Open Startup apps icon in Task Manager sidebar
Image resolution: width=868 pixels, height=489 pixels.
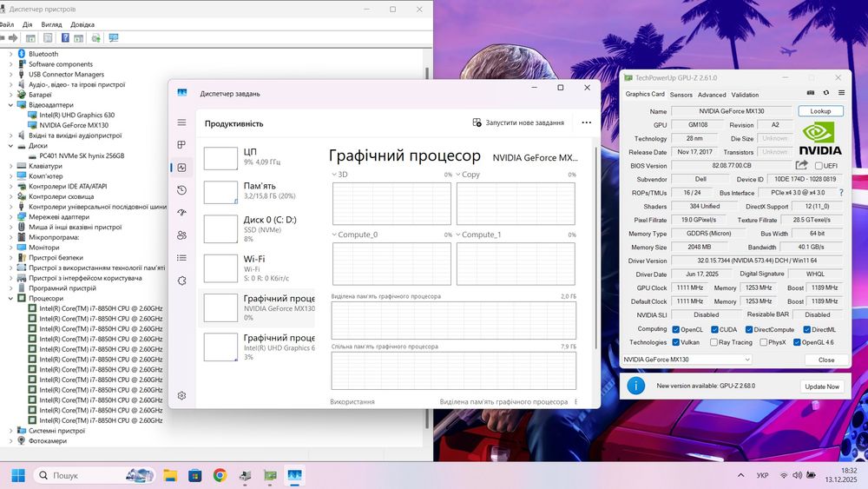coord(181,213)
